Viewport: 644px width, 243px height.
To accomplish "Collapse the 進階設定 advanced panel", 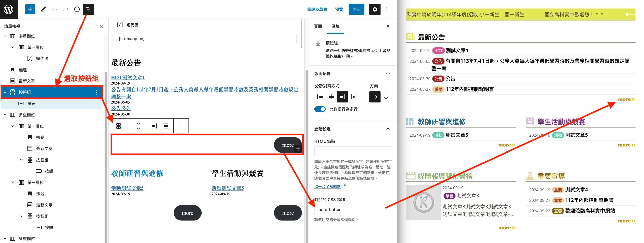I will tap(388, 129).
